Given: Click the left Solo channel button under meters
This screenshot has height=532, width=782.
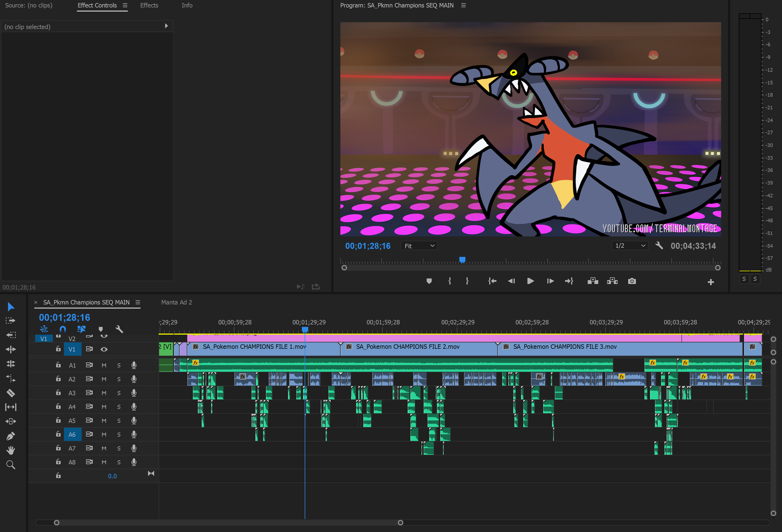Looking at the screenshot, I should (x=744, y=279).
